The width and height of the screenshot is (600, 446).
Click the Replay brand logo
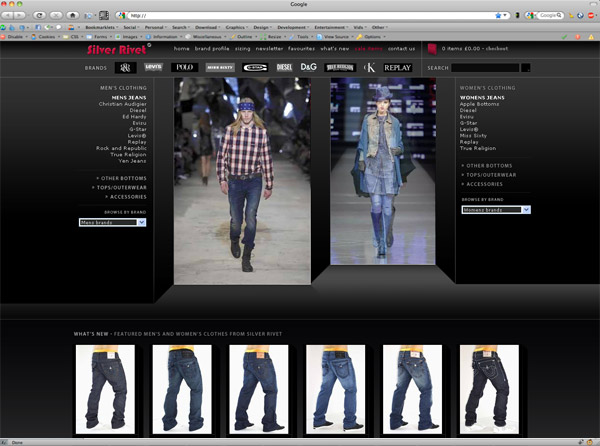[397, 67]
